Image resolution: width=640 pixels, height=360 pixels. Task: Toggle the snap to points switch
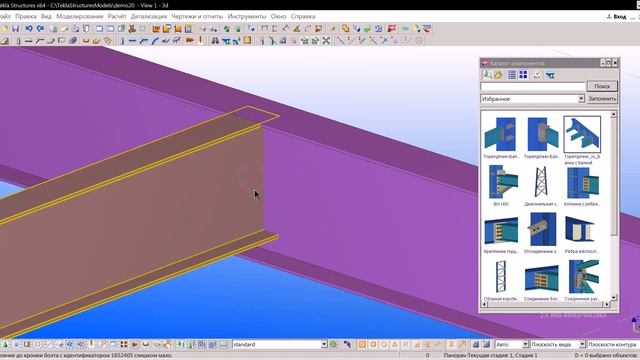pyautogui.click(x=362, y=344)
